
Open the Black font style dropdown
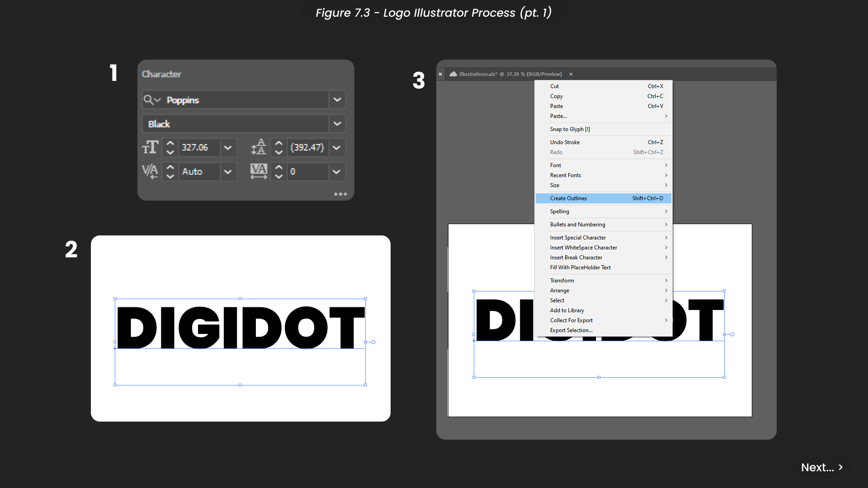(x=337, y=124)
